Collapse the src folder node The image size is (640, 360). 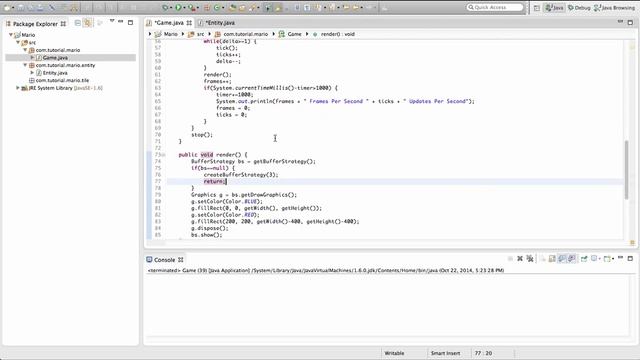tap(18, 42)
